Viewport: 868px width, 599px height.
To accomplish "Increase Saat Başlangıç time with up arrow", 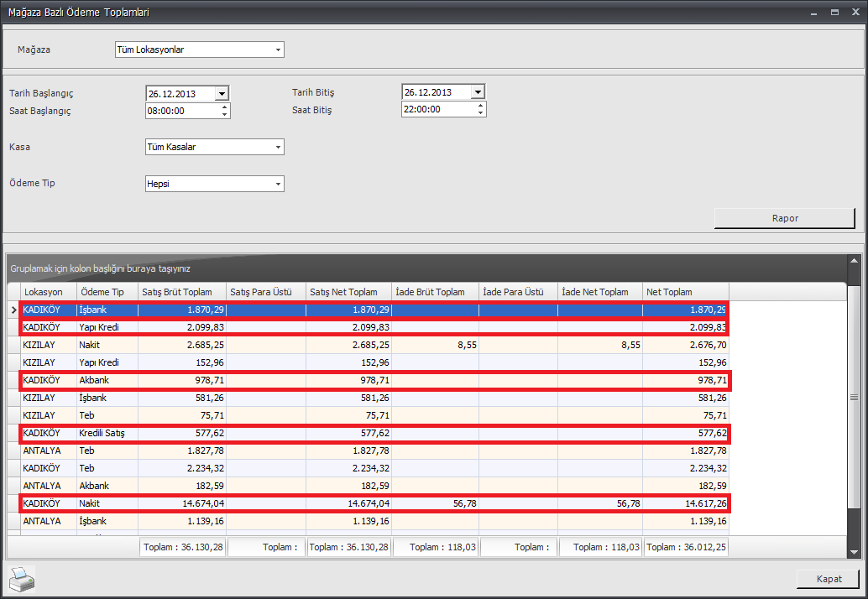I will (x=224, y=107).
